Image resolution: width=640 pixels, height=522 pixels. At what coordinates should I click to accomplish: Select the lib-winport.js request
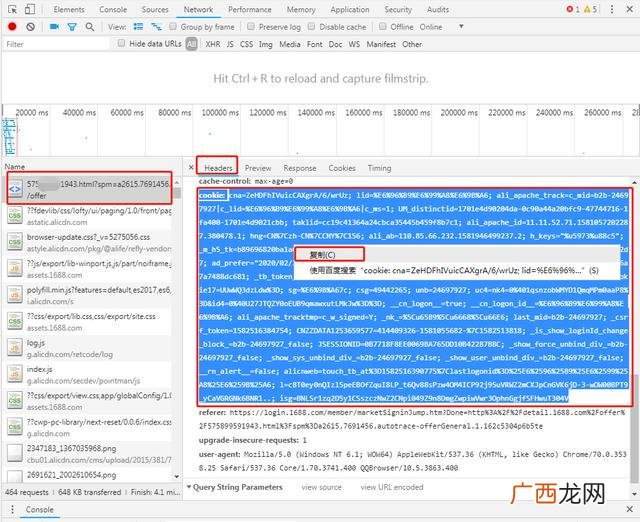click(x=89, y=269)
